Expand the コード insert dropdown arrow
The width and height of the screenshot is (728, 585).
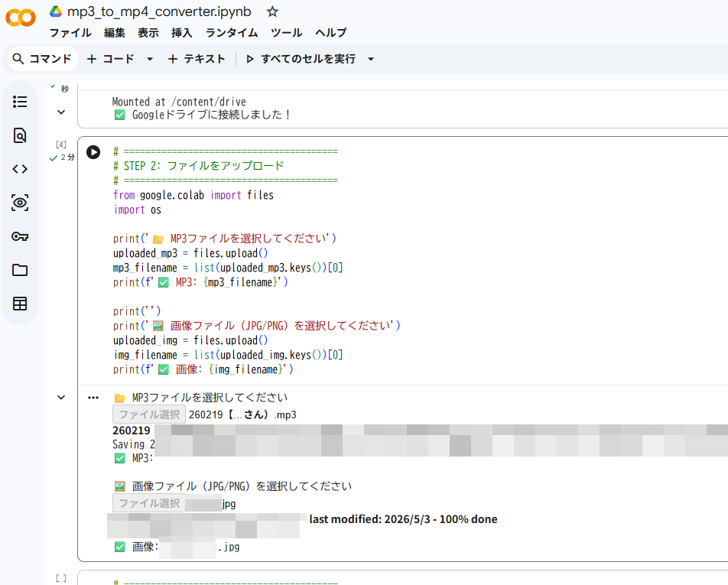(x=150, y=59)
